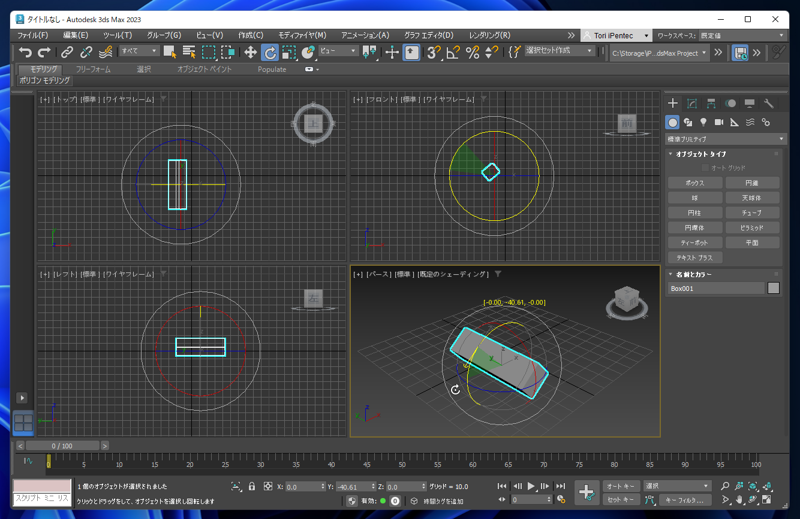Image resolution: width=800 pixels, height=519 pixels.
Task: Toggle the selection lock icon
Action: 252,486
